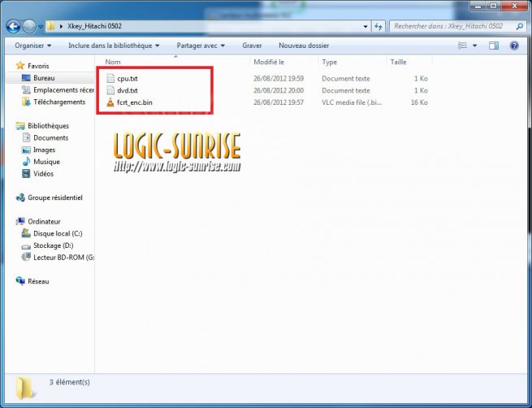Screen dimensions: 532x408
Task: Open Téléchargements in the Favoris list
Action: (58, 102)
